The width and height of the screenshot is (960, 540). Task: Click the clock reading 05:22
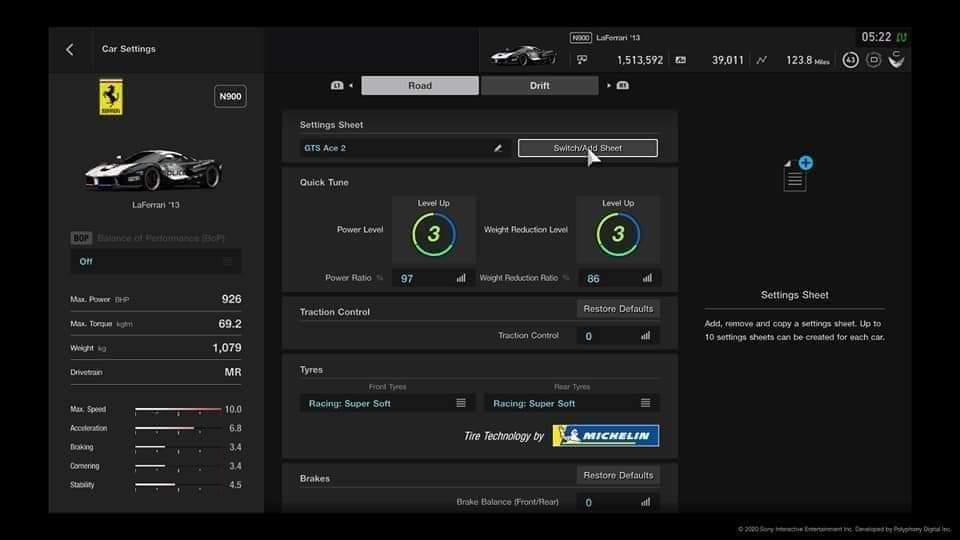click(876, 37)
